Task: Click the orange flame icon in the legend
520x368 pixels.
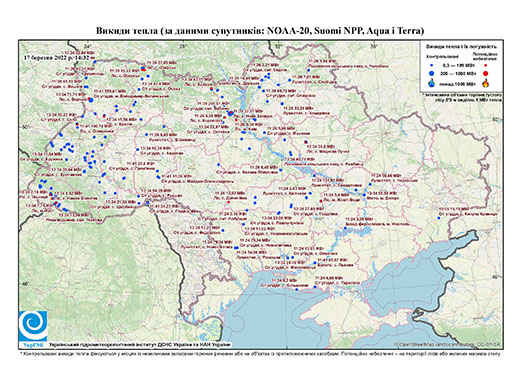Action: [x=486, y=83]
